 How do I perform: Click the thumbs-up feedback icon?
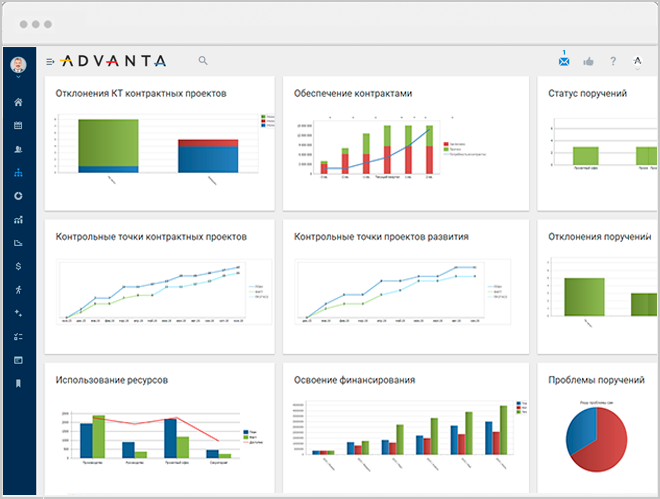click(x=589, y=61)
